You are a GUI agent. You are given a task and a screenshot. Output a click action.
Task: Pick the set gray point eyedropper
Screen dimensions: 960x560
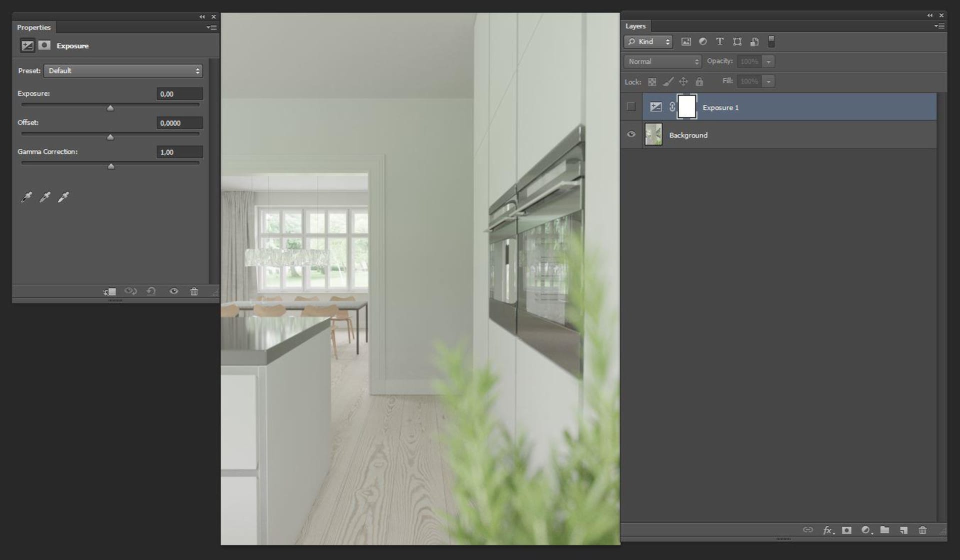click(x=45, y=197)
